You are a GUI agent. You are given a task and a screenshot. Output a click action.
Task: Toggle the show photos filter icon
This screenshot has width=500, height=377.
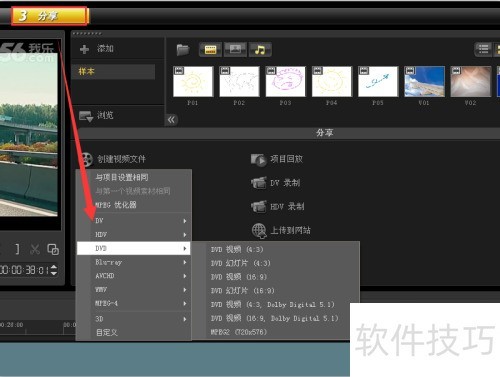[x=235, y=50]
